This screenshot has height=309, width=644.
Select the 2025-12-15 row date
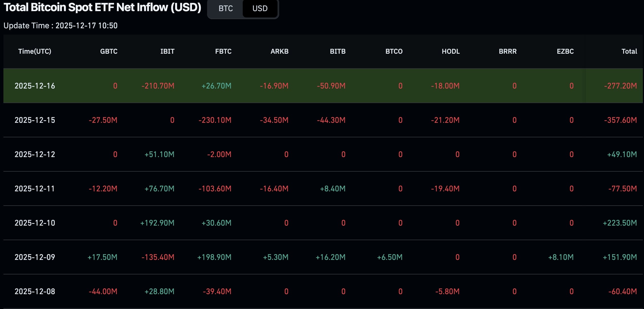(35, 120)
